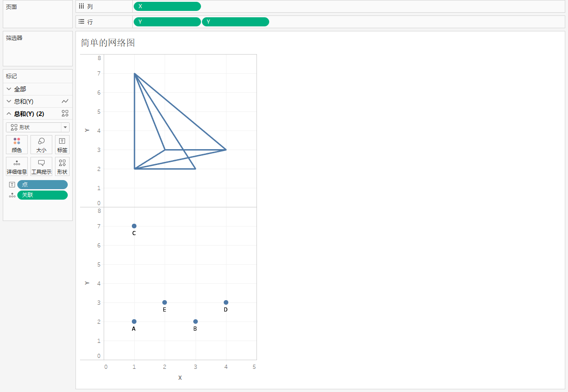The height and width of the screenshot is (392, 568).
Task: Click the rows shelf icon next to 行
Action: point(81,21)
